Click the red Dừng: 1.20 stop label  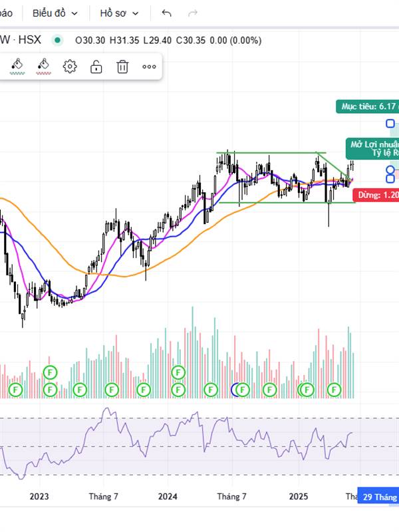point(376,195)
